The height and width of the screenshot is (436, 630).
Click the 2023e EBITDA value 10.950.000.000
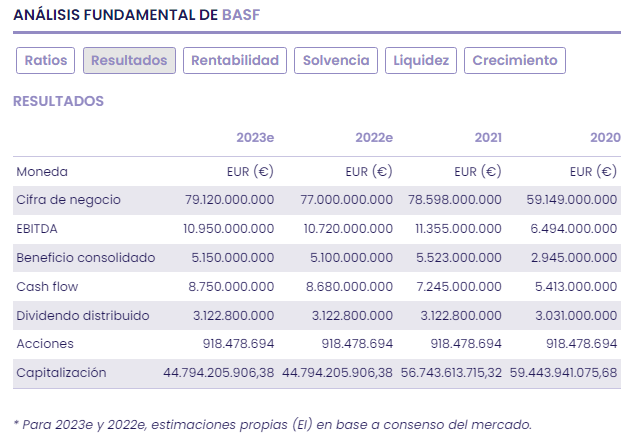point(229,229)
